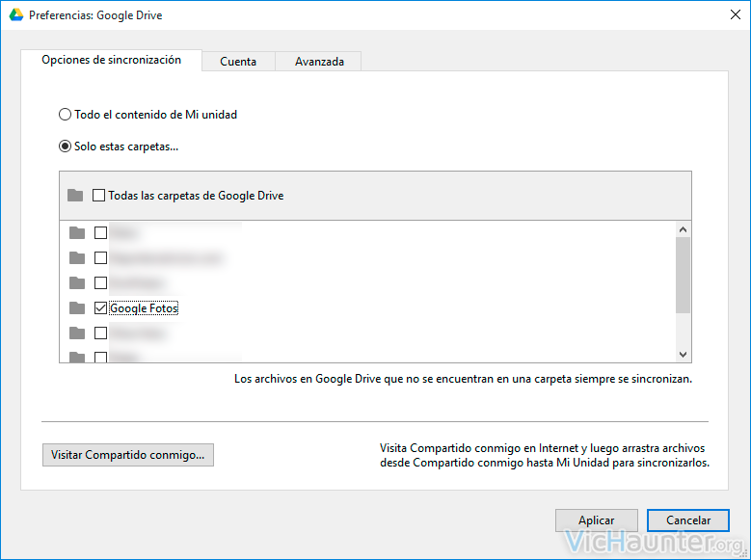Screen dimensions: 751x560
Task: Tick the checkbox directly above Google Fotos
Action: pyautogui.click(x=100, y=283)
